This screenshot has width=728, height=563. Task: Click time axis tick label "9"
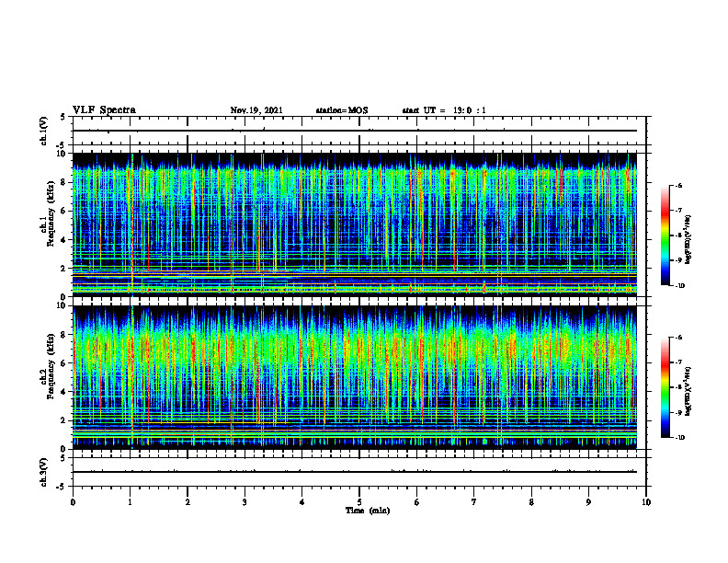point(588,502)
